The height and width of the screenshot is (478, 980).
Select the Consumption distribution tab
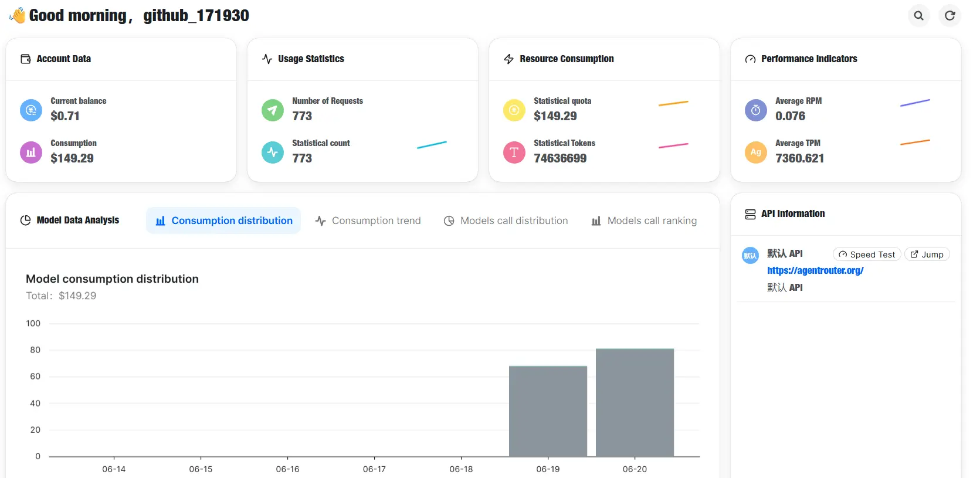click(x=223, y=221)
